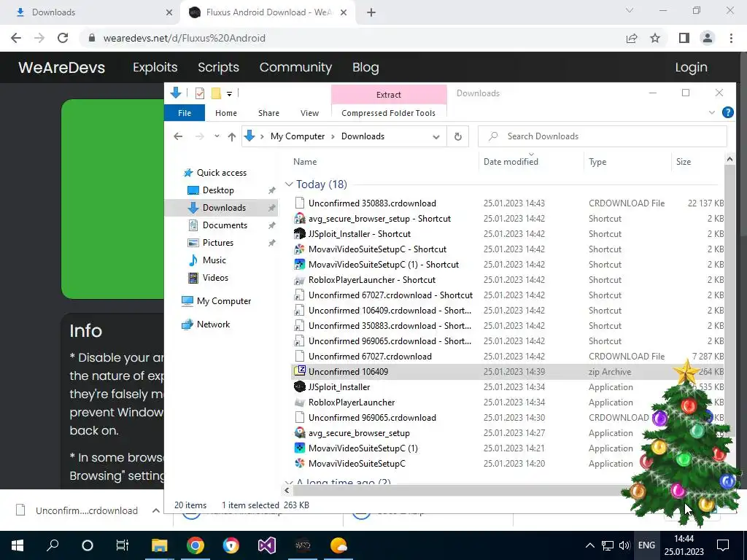This screenshot has width=747, height=560.
Task: Click Windows Start button
Action: [x=18, y=545]
